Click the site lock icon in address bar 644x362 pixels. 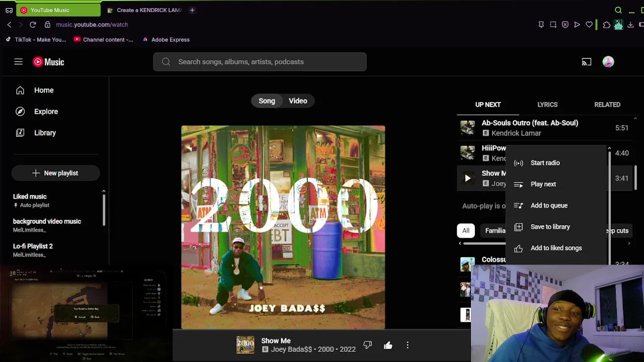pos(47,24)
